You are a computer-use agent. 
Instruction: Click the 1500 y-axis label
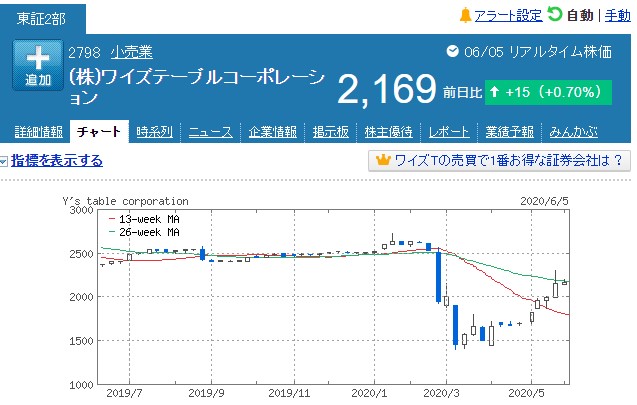point(81,341)
